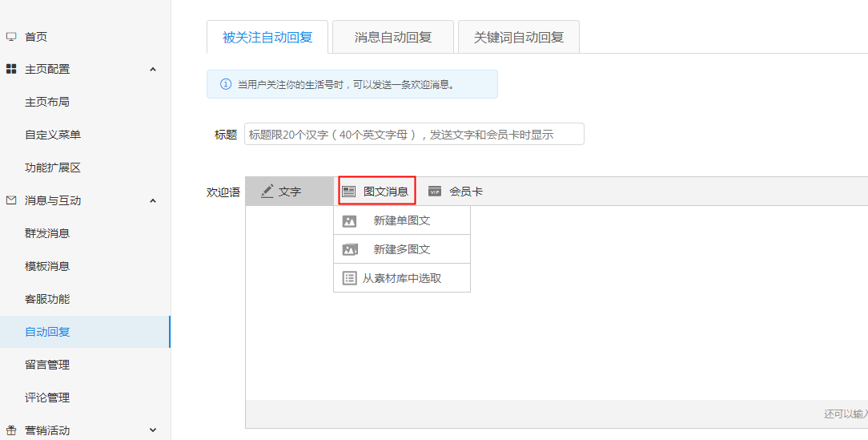Expand the 营销活动 section chevron
Image resolution: width=868 pixels, height=440 pixels.
[x=153, y=430]
